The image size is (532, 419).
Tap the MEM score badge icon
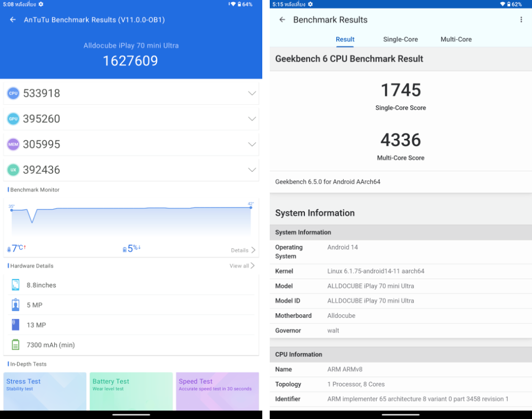[13, 144]
